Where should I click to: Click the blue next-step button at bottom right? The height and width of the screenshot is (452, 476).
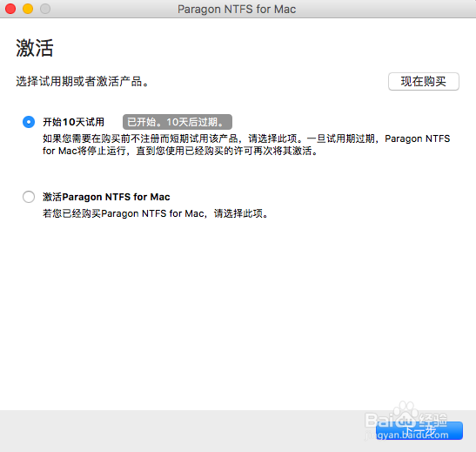coord(419,430)
